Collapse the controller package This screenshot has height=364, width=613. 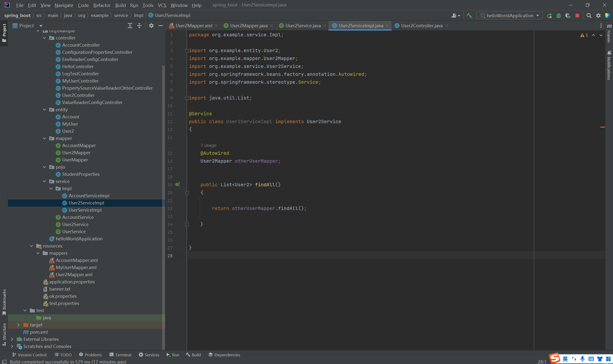click(x=45, y=38)
